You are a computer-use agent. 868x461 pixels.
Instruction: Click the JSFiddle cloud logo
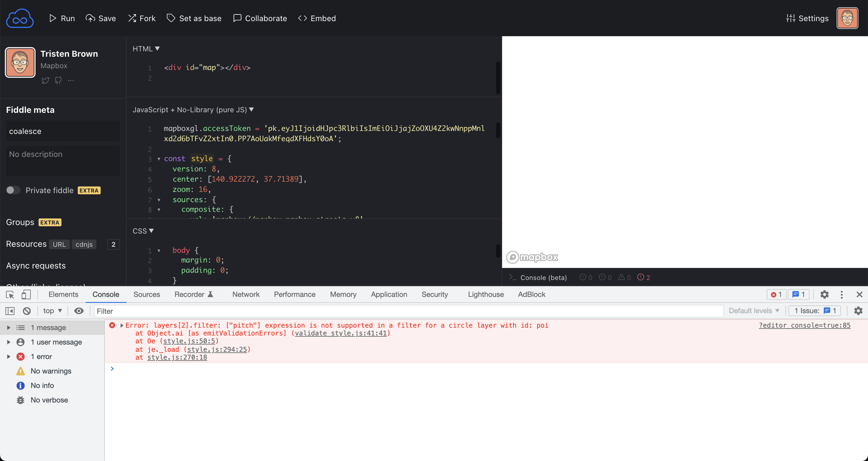pyautogui.click(x=20, y=18)
